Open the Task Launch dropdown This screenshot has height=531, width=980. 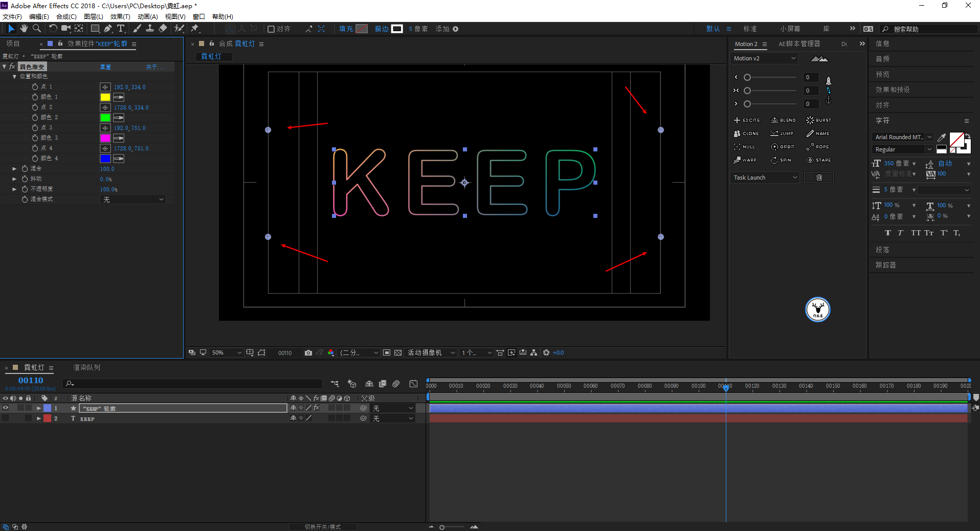[x=765, y=178]
